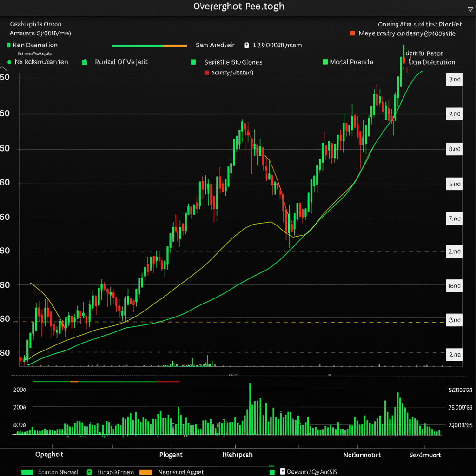Click the 'S00076S' volume scale value

click(x=460, y=390)
